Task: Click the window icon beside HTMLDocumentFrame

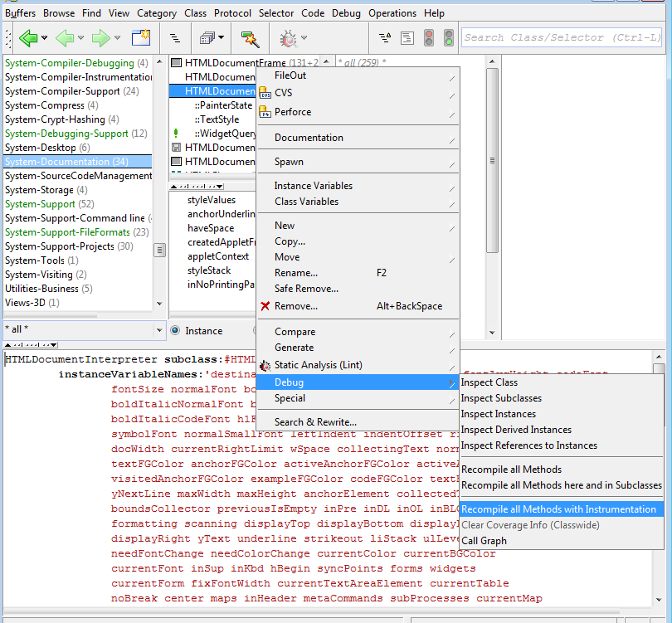Action: (176, 63)
